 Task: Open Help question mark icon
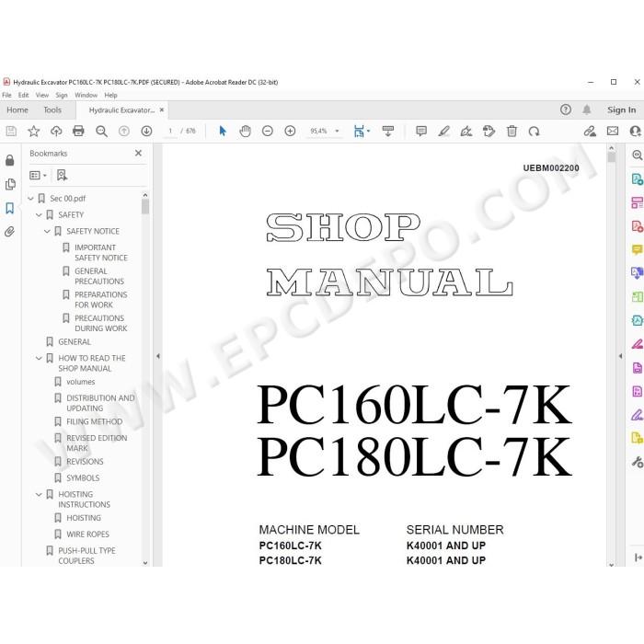point(566,109)
